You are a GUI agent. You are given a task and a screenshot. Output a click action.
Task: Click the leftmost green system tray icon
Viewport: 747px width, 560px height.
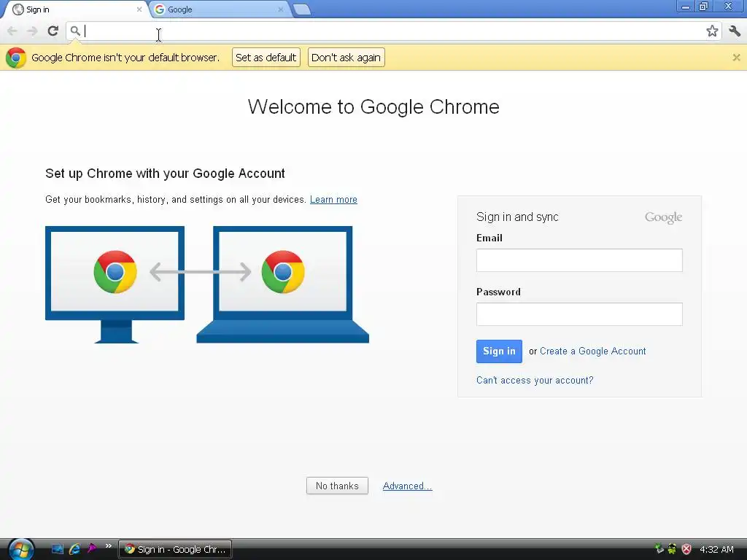[x=659, y=548]
